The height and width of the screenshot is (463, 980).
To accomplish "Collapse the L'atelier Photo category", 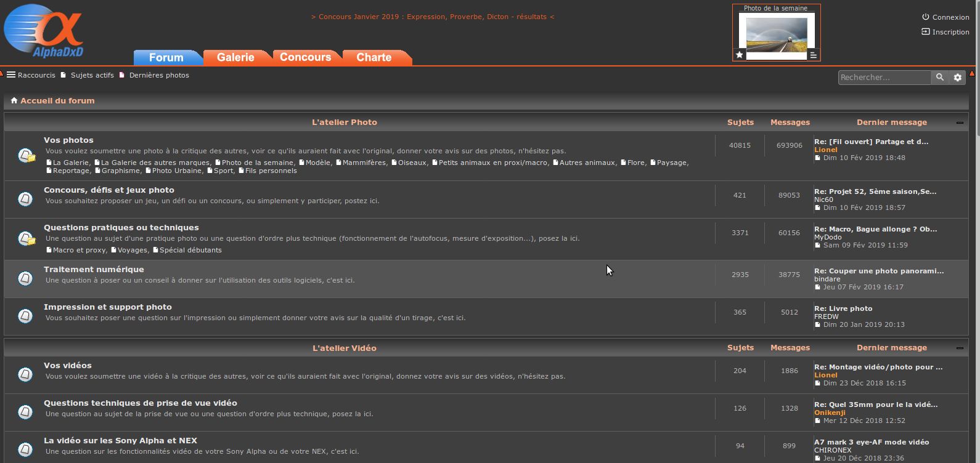I will [x=959, y=123].
